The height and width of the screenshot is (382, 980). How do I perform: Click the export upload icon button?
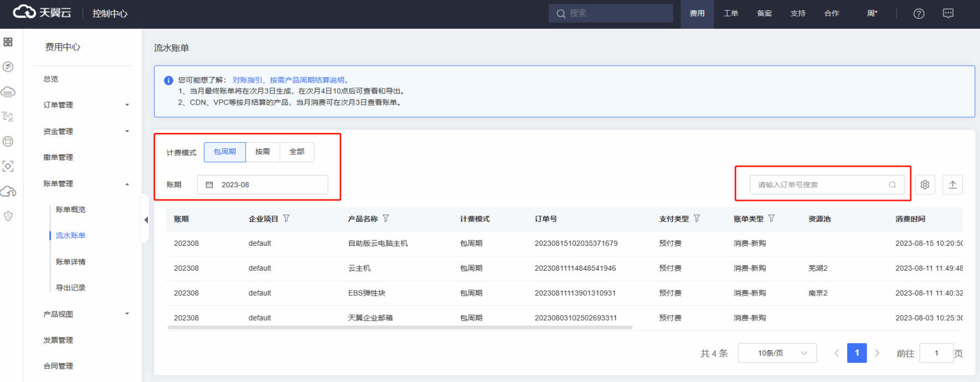coord(952,185)
